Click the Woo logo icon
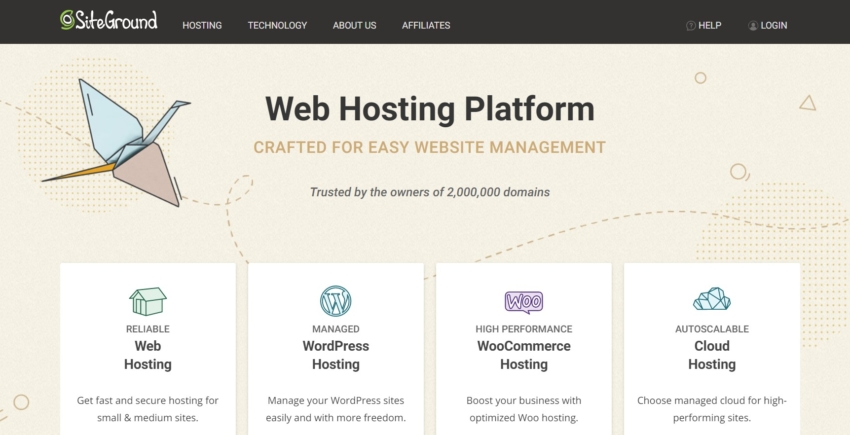The height and width of the screenshot is (435, 850). 524,302
